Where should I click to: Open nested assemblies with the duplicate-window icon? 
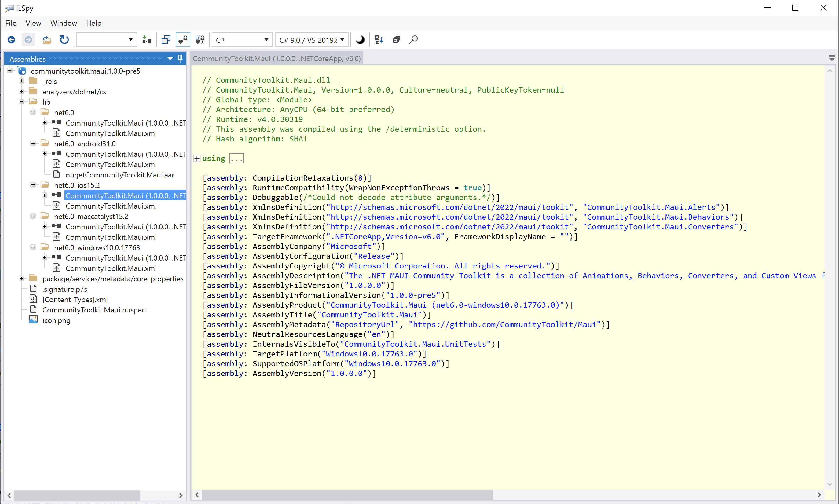point(166,39)
